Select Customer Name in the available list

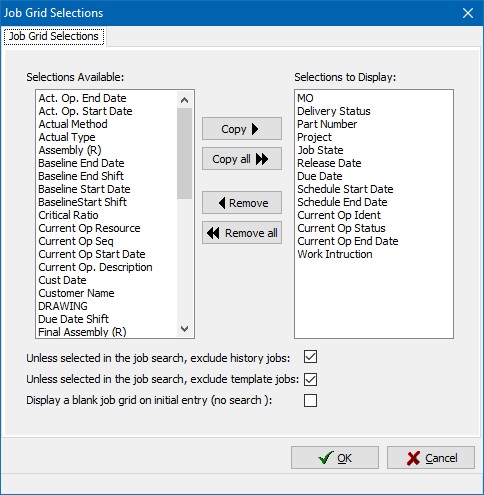76,293
